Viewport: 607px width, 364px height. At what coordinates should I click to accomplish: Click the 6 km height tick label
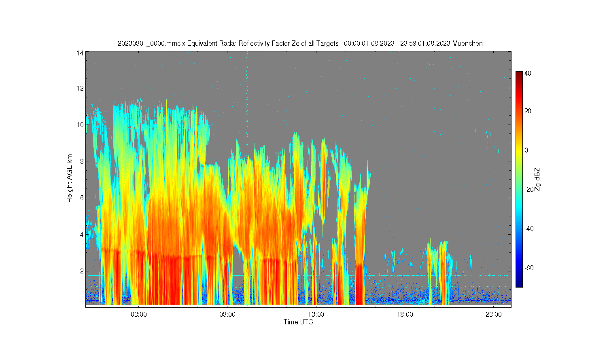(x=82, y=198)
